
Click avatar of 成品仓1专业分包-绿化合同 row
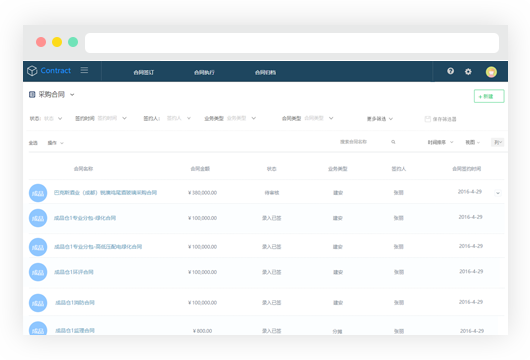click(38, 218)
